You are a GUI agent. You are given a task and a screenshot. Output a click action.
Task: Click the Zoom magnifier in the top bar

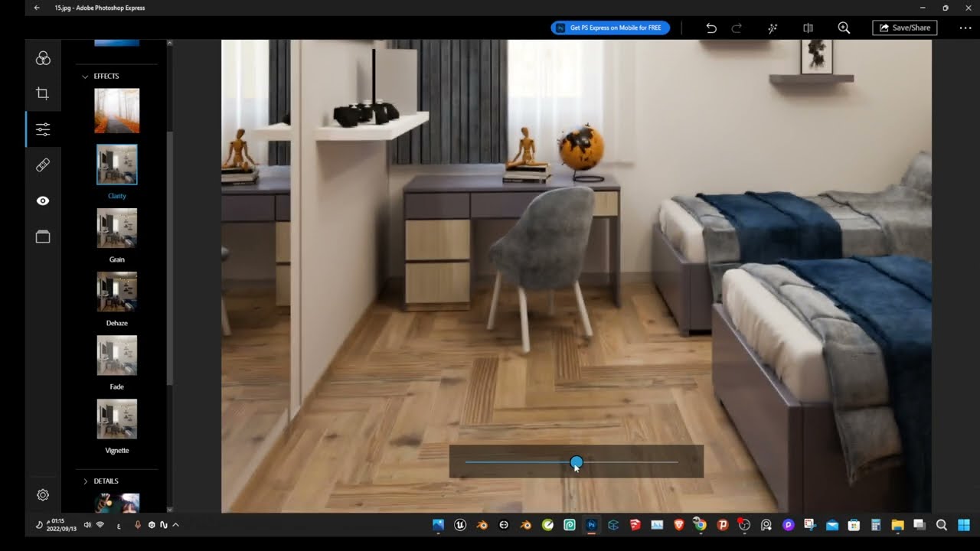tap(844, 28)
